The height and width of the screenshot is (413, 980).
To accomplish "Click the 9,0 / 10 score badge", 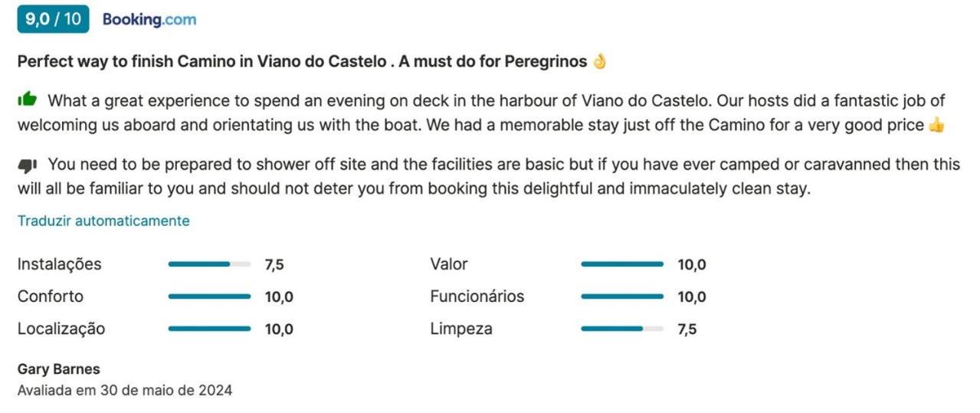I will [x=53, y=20].
